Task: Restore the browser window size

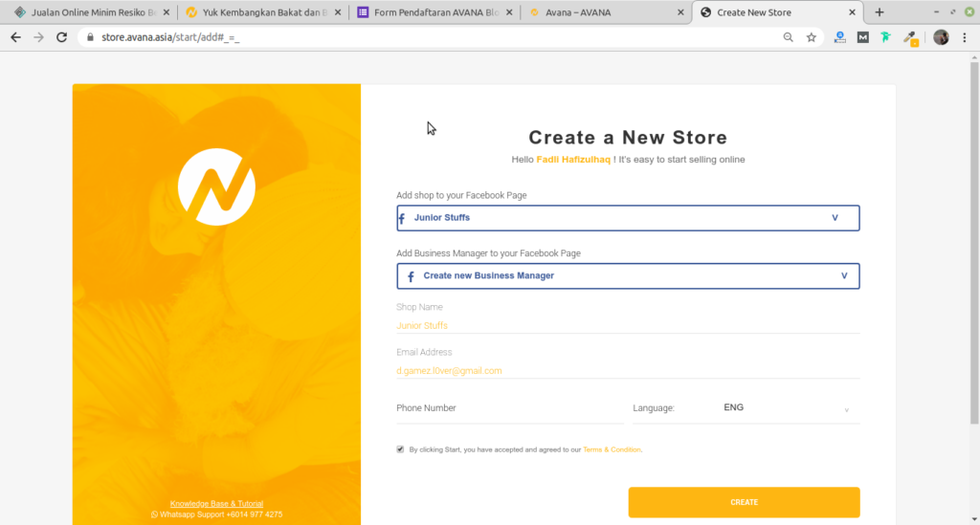Action: (952, 12)
